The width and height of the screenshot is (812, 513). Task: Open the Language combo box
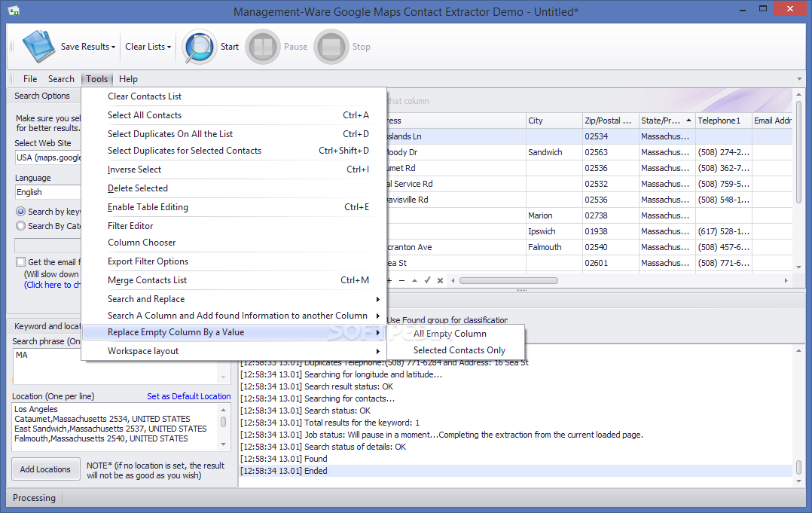tap(47, 192)
